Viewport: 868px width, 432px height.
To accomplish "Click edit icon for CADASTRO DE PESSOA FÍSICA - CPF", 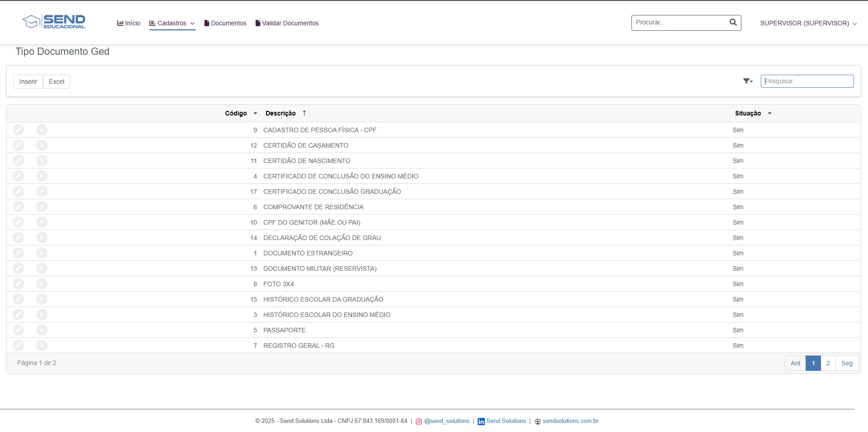I will [18, 130].
